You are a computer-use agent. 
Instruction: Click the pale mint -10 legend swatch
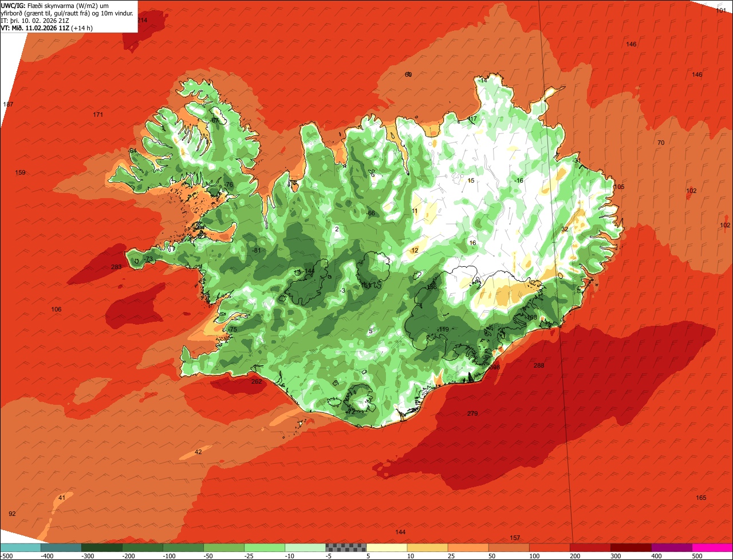point(305,547)
